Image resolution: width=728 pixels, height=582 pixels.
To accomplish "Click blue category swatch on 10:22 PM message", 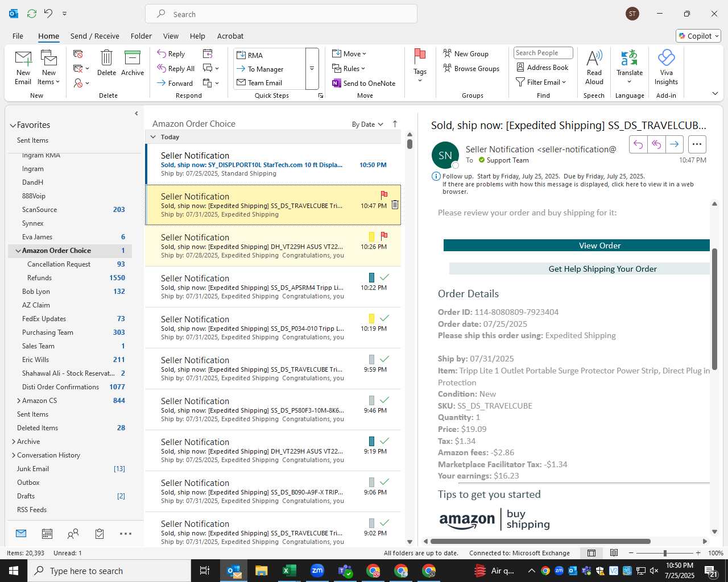I will coord(371,277).
